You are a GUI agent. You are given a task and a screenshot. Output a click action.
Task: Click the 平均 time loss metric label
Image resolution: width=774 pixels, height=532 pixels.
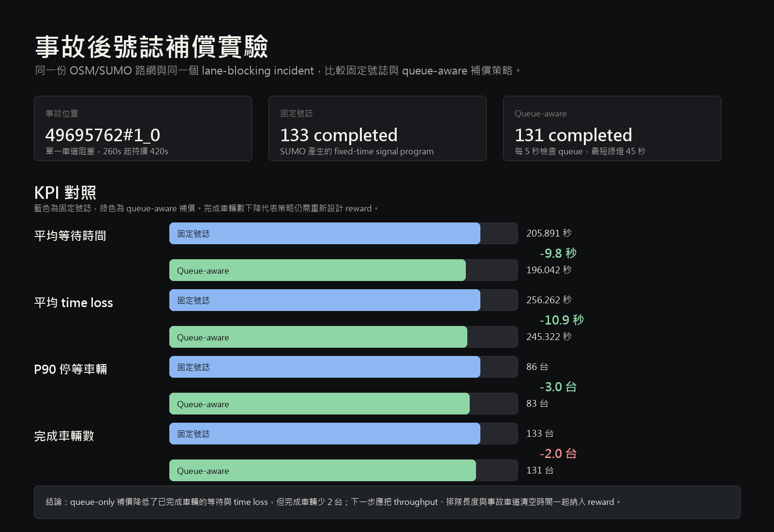tap(74, 302)
